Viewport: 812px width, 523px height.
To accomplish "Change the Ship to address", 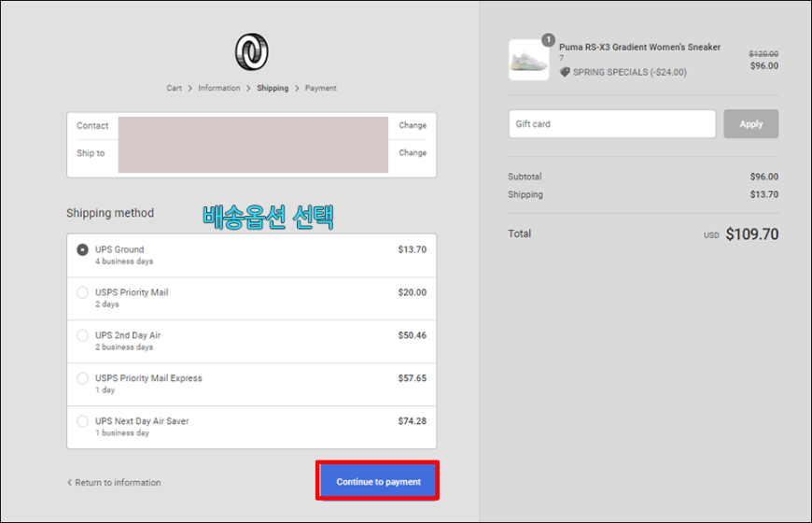I will pyautogui.click(x=413, y=153).
